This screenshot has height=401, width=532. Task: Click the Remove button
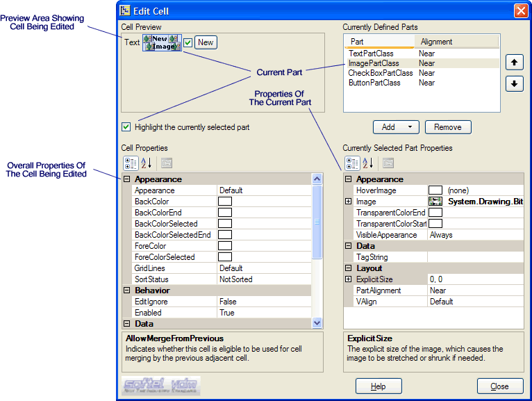[448, 127]
